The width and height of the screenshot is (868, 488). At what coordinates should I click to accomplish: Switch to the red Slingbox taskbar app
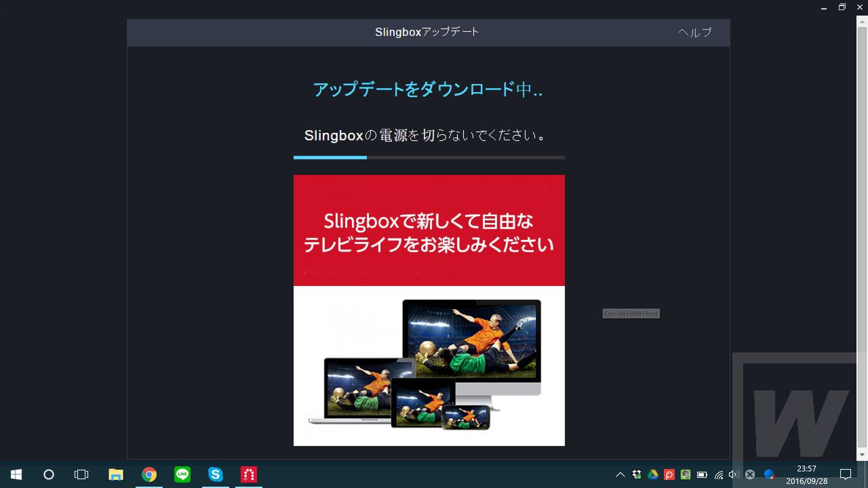249,474
